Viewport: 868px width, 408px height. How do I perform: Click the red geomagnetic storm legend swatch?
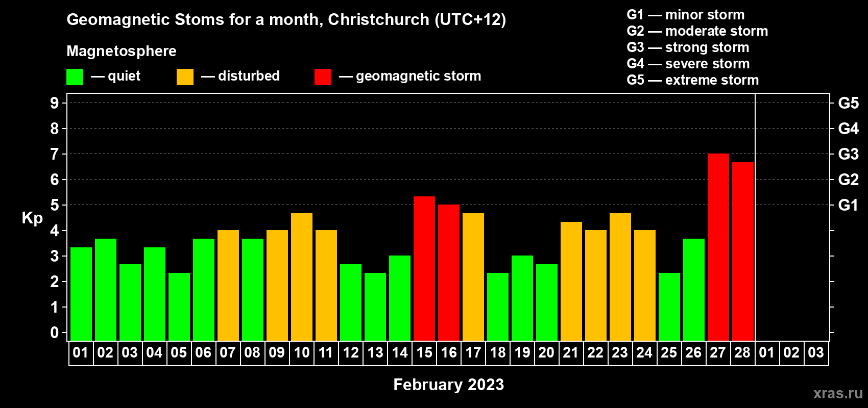pyautogui.click(x=323, y=77)
